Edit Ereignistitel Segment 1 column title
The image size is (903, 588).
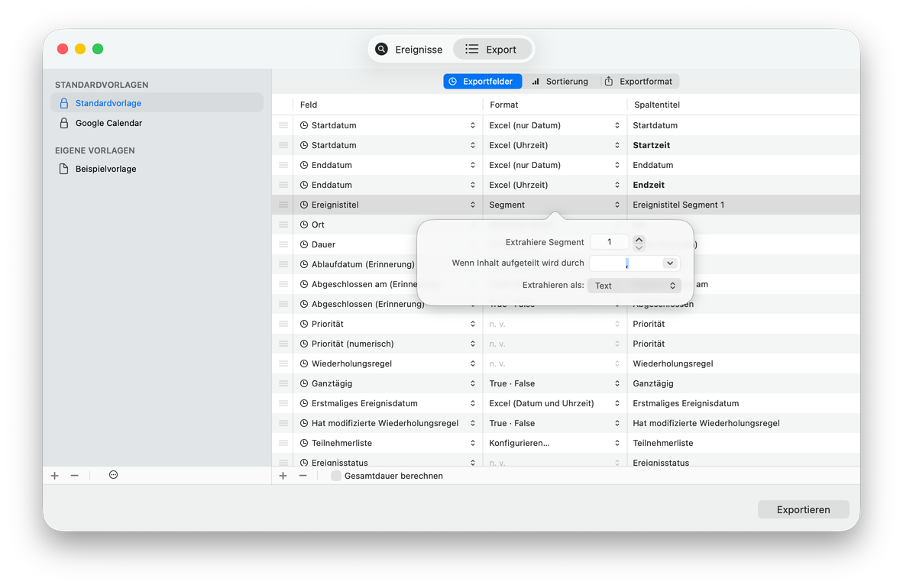click(x=678, y=205)
